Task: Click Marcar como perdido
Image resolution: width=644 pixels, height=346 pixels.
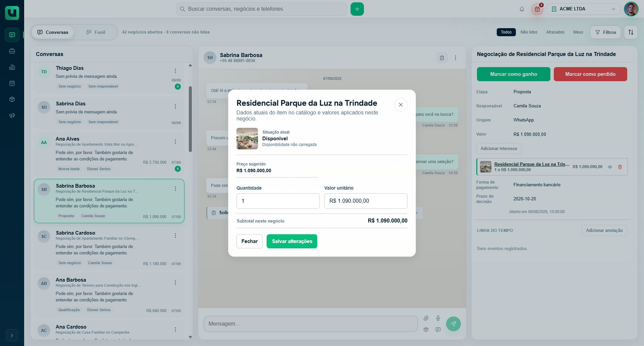Action: (x=590, y=74)
